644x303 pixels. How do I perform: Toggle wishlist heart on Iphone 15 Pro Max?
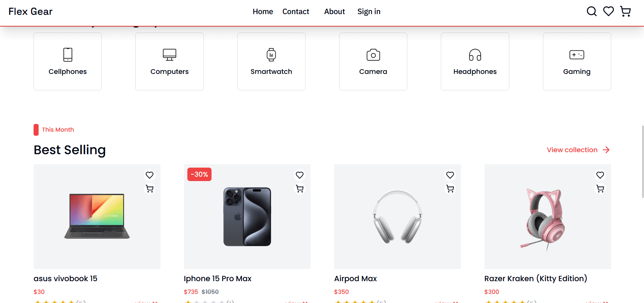coord(300,175)
